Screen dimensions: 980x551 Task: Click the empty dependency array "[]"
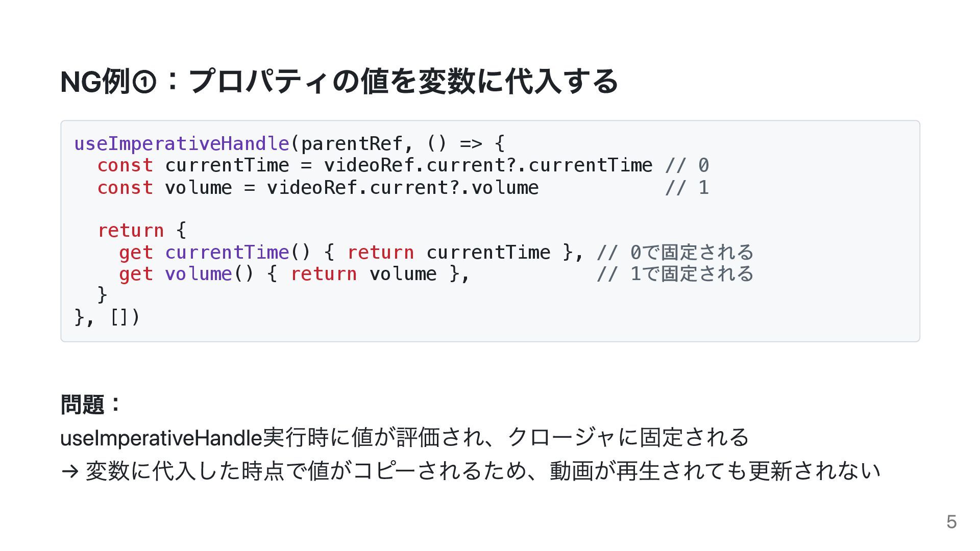pos(118,317)
